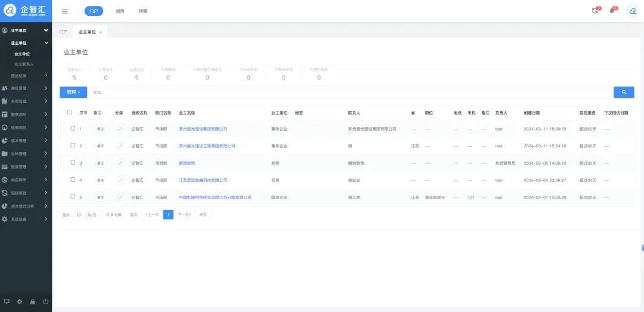Screen dimensions: 644x312
Task: Click the monitor icon at sidebar bottom
Action: (6, 301)
